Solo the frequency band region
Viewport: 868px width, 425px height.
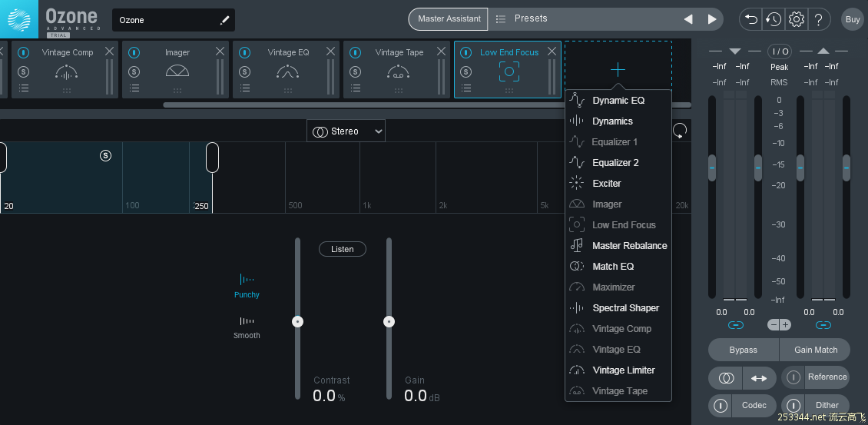(105, 156)
